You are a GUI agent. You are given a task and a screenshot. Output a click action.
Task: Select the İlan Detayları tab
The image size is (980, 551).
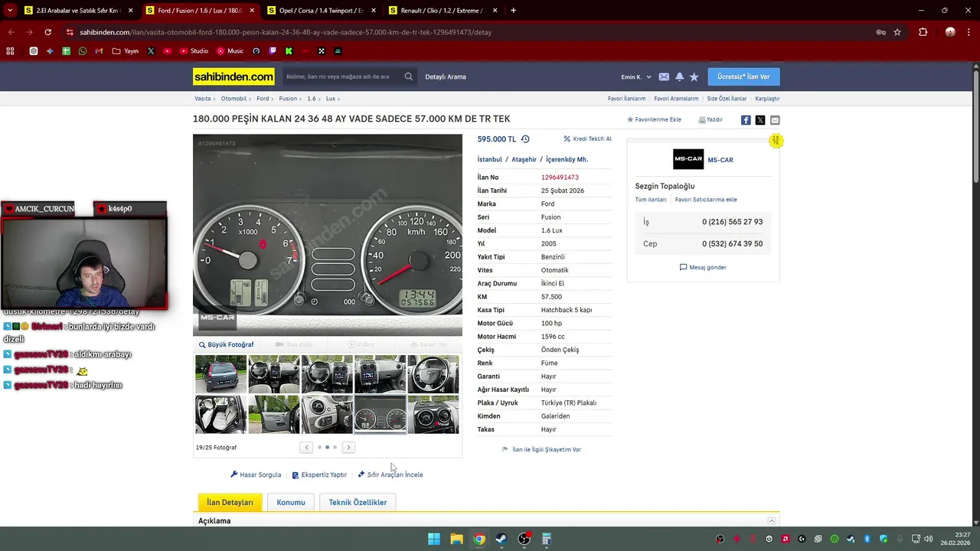[230, 502]
